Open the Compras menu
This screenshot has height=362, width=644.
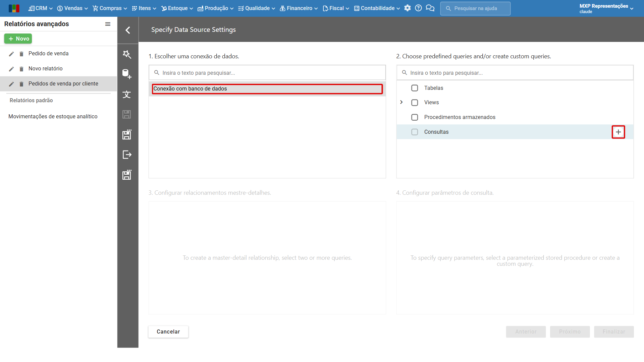click(110, 8)
